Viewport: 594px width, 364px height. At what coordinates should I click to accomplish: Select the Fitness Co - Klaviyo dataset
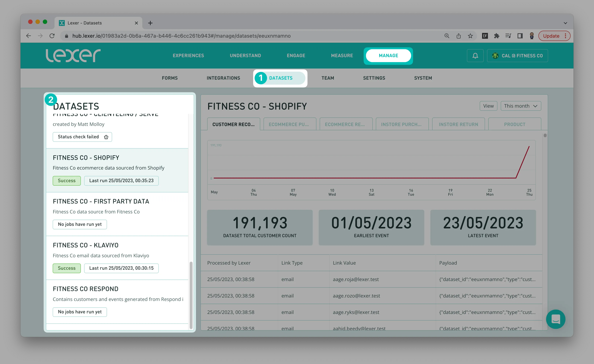[x=86, y=245]
